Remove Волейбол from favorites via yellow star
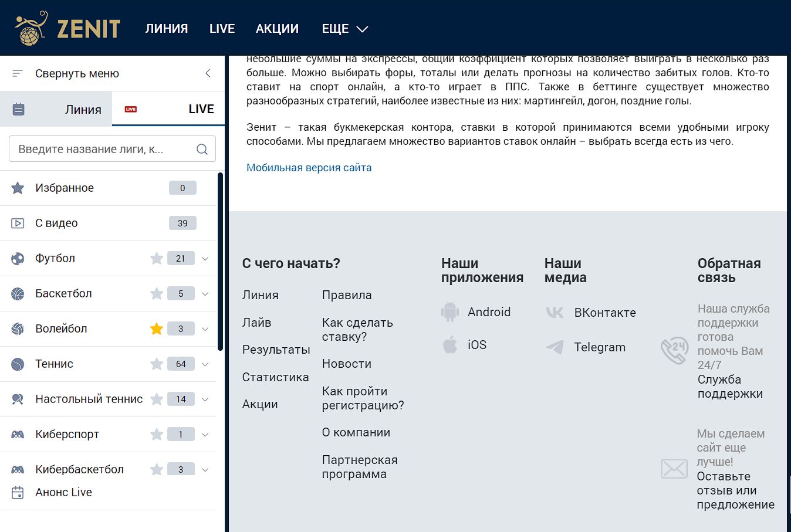The image size is (791, 532). click(157, 328)
